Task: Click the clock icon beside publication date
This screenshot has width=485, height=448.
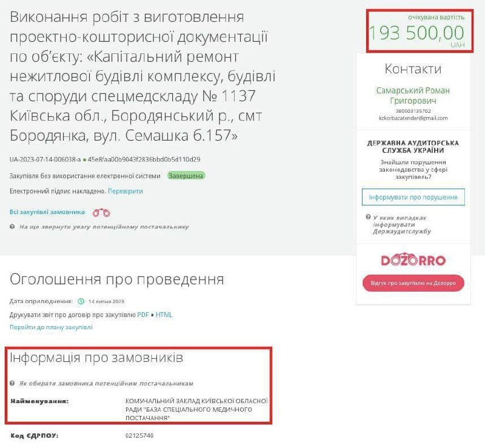Action: point(81,301)
